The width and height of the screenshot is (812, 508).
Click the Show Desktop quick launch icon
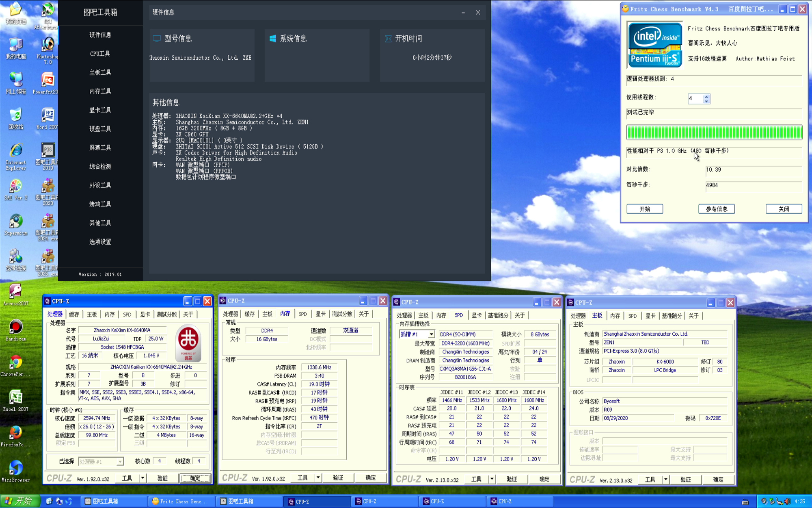click(49, 501)
